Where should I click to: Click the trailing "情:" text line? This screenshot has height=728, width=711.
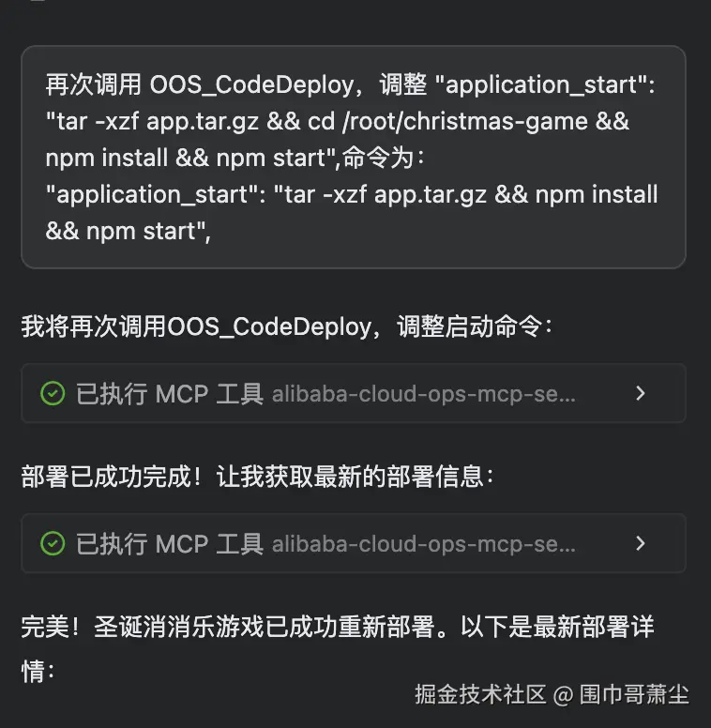(x=38, y=672)
